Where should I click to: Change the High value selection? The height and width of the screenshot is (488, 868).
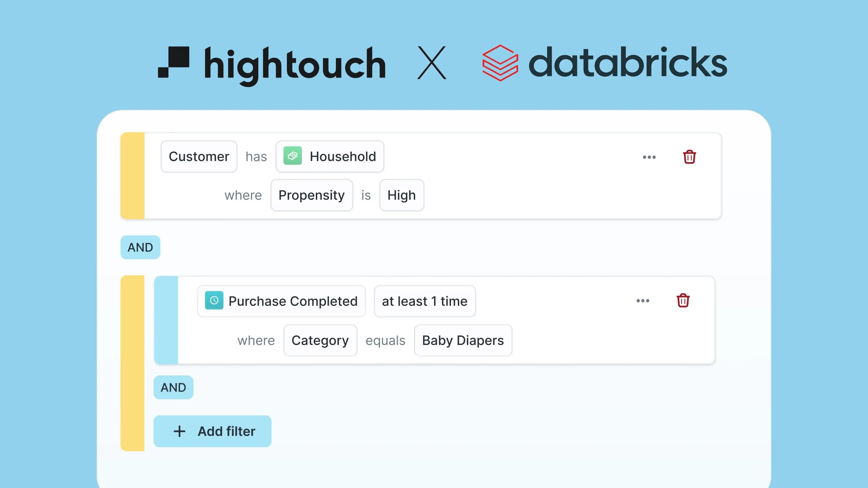click(x=401, y=195)
